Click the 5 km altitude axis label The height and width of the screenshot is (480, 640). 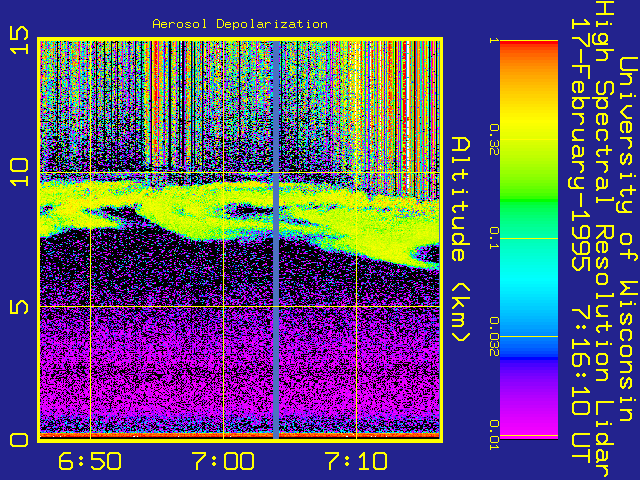click(20, 307)
